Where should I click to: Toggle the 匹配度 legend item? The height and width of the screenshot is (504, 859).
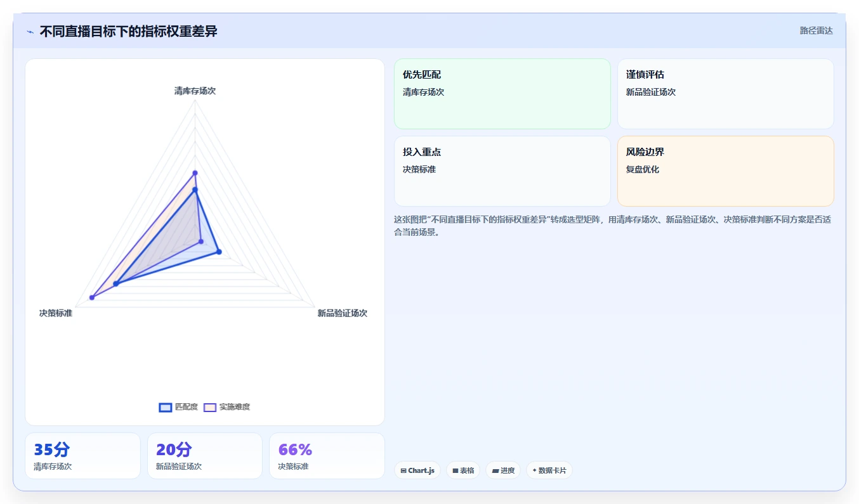(x=178, y=407)
